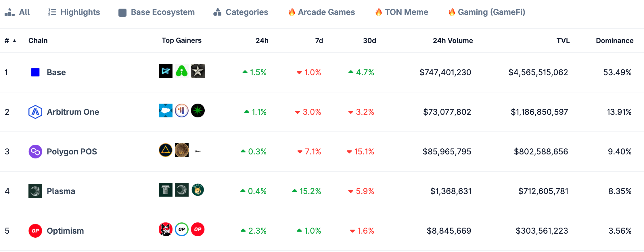Open the Arcade Games trending link
Image resolution: width=644 pixels, height=252 pixels.
pyautogui.click(x=322, y=12)
